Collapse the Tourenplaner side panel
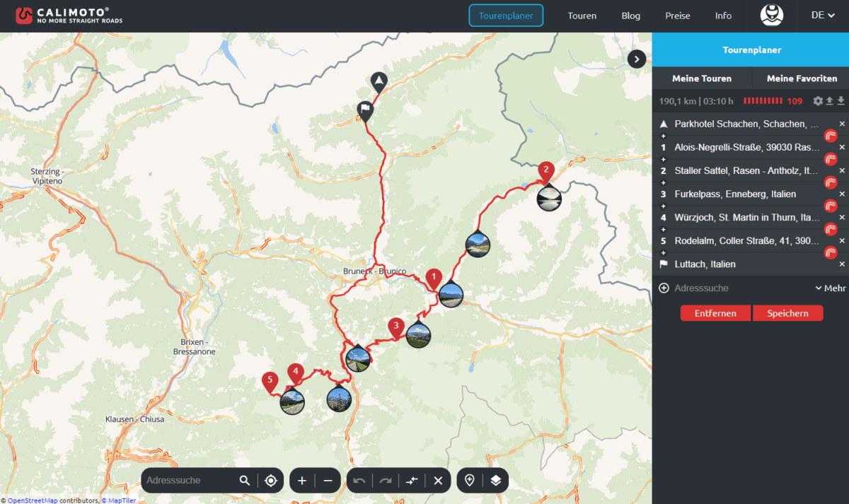849x504 pixels. tap(636, 59)
